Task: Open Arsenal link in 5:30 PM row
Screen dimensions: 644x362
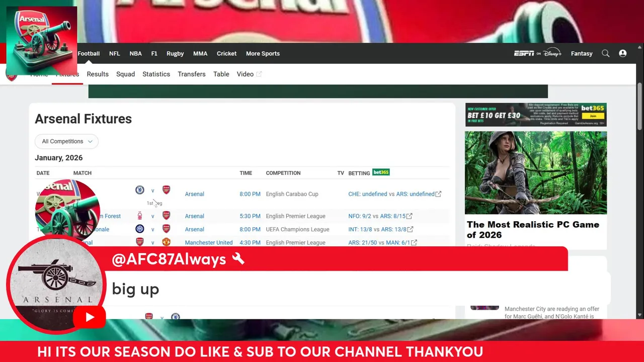Action: point(194,216)
